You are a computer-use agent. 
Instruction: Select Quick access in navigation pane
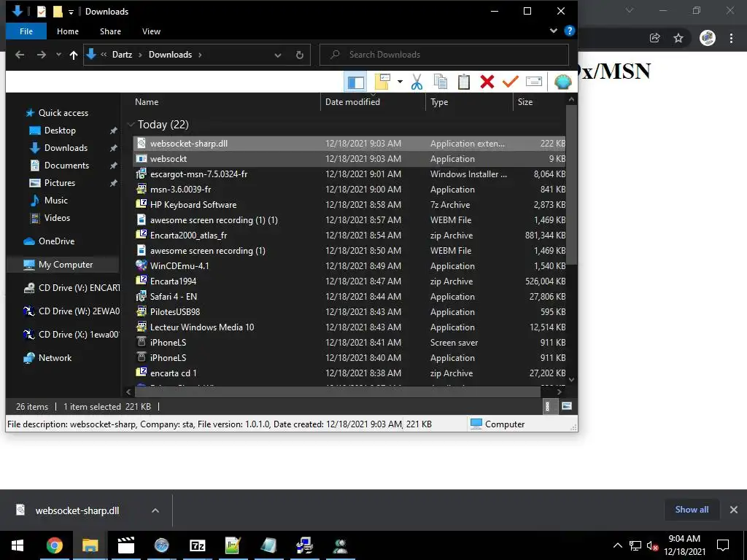63,113
